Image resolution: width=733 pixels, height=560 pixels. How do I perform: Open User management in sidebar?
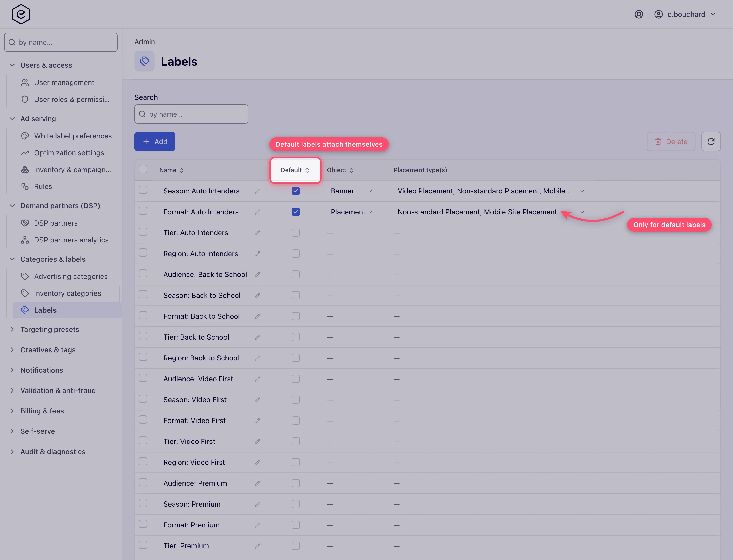(64, 83)
